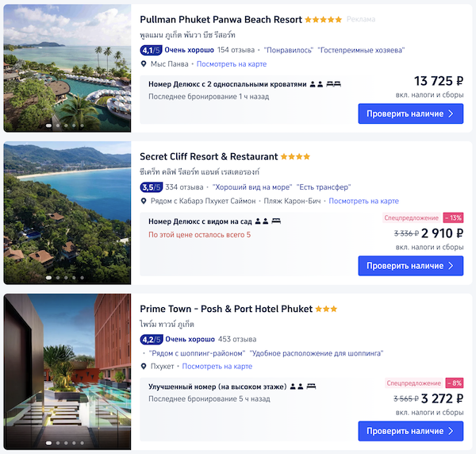
Task: Click the 3,5/5 rating badge for Secret Cliff
Action: tap(151, 187)
